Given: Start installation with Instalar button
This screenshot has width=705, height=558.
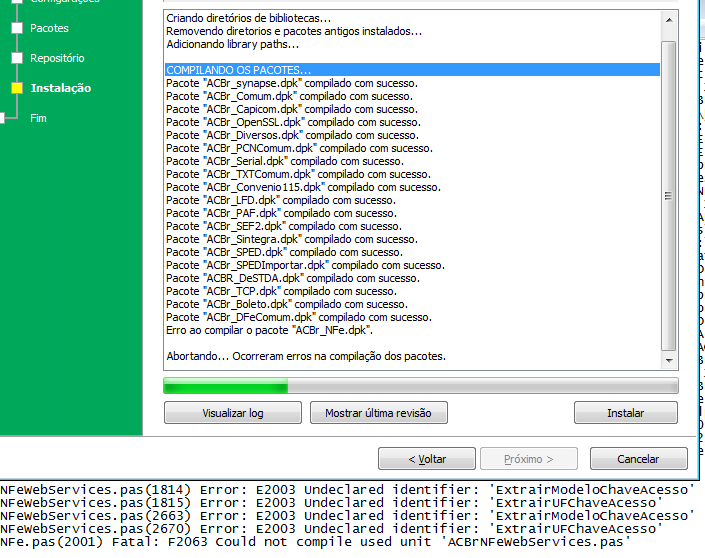Looking at the screenshot, I should pyautogui.click(x=625, y=413).
